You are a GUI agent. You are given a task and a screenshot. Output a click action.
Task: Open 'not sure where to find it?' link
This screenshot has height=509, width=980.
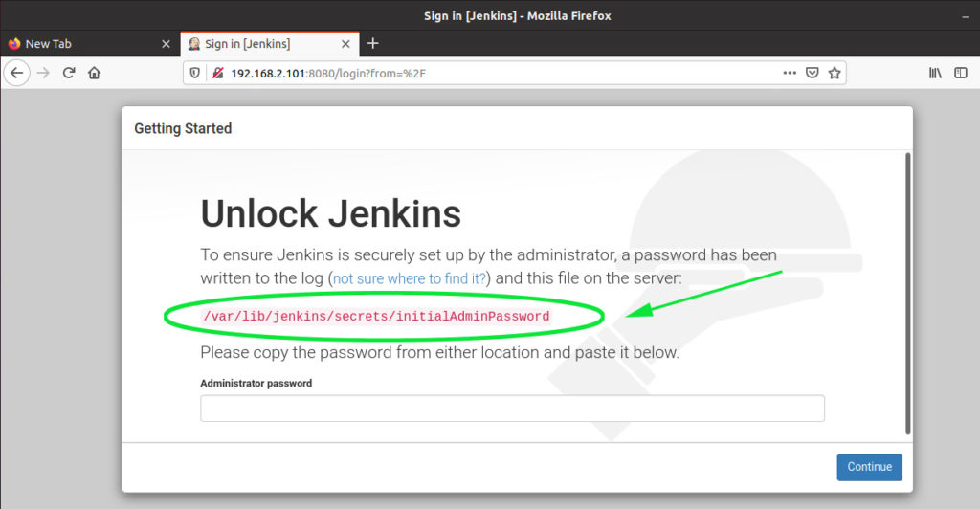tap(410, 278)
